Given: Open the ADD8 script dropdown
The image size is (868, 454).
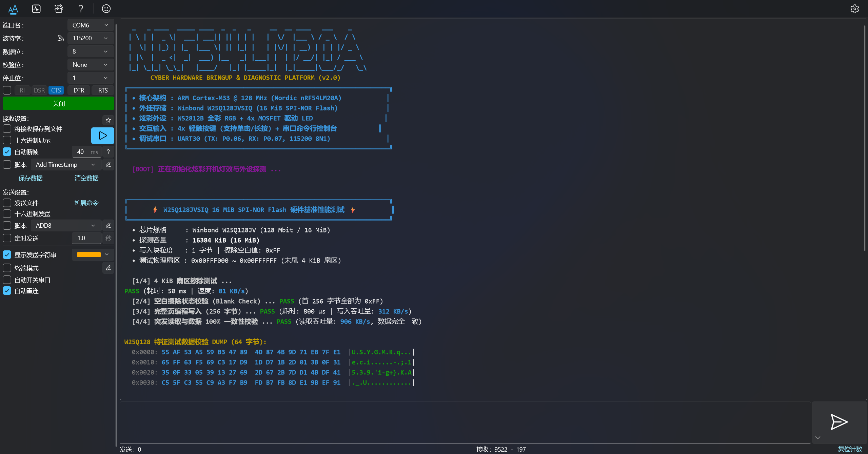Looking at the screenshot, I should 66,226.
